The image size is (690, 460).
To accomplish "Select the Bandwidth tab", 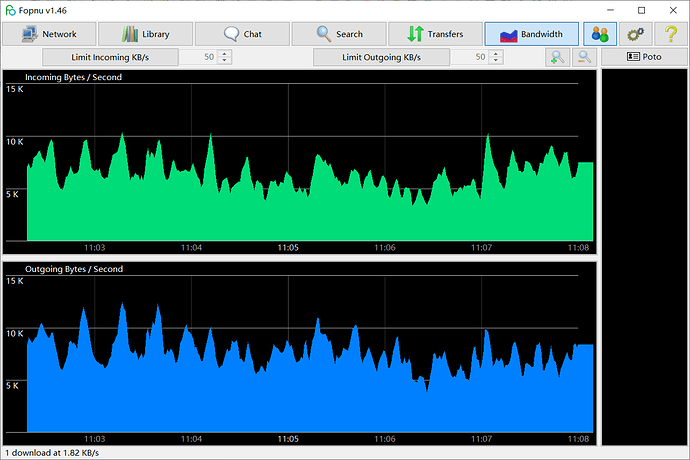I will click(532, 34).
